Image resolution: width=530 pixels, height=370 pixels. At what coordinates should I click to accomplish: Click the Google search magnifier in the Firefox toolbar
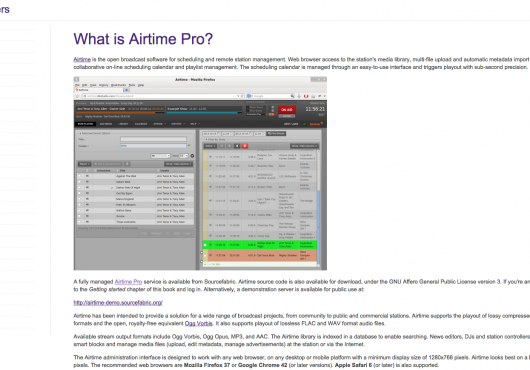coord(292,96)
